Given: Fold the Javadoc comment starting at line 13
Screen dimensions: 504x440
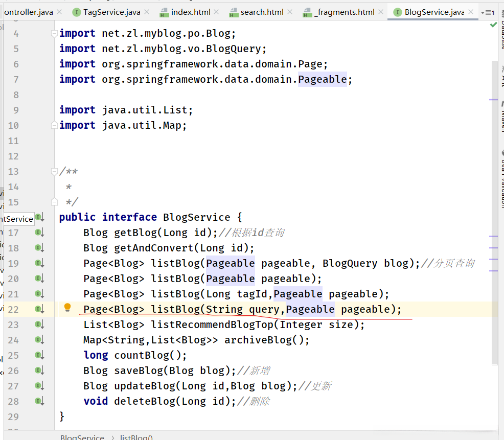Looking at the screenshot, I should [55, 172].
